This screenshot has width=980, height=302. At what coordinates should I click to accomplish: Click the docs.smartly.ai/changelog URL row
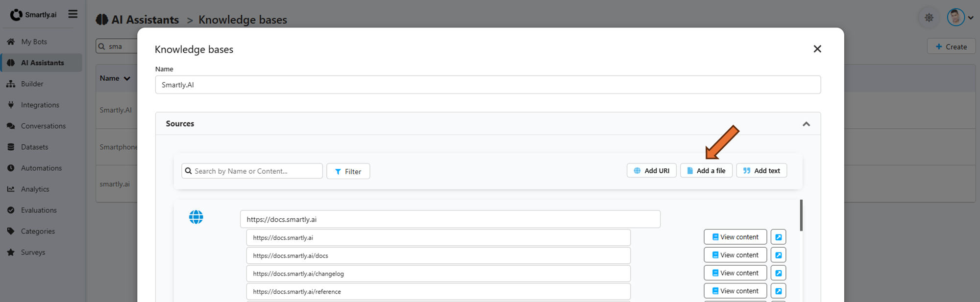pyautogui.click(x=438, y=274)
